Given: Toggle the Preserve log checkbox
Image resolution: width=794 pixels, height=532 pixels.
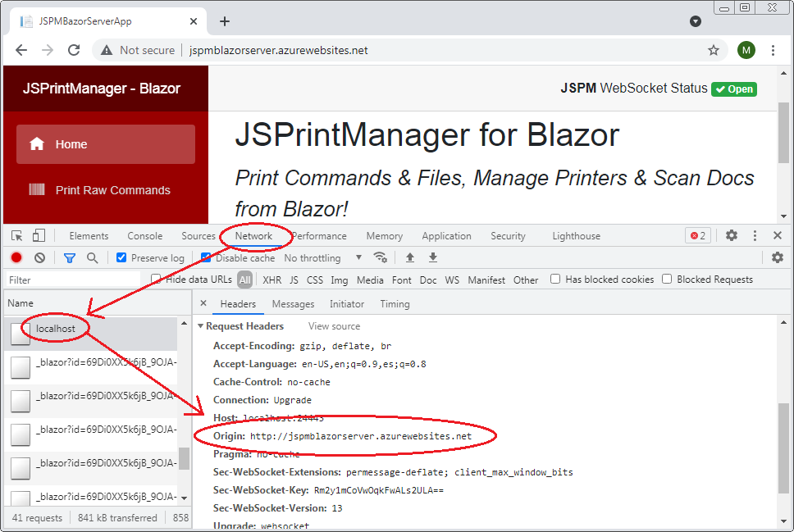Looking at the screenshot, I should [x=121, y=257].
